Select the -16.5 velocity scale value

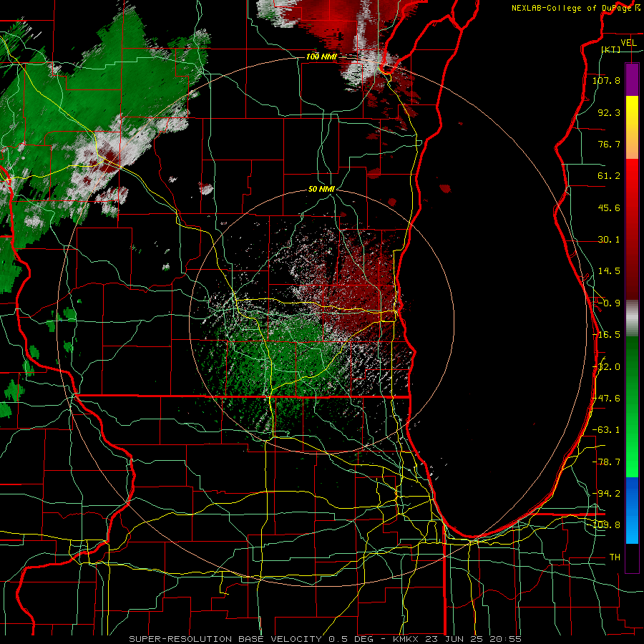point(606,335)
